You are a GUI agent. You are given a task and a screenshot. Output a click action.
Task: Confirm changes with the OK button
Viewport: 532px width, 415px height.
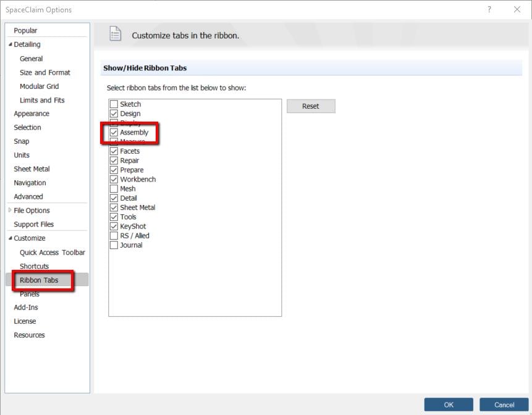(x=448, y=405)
